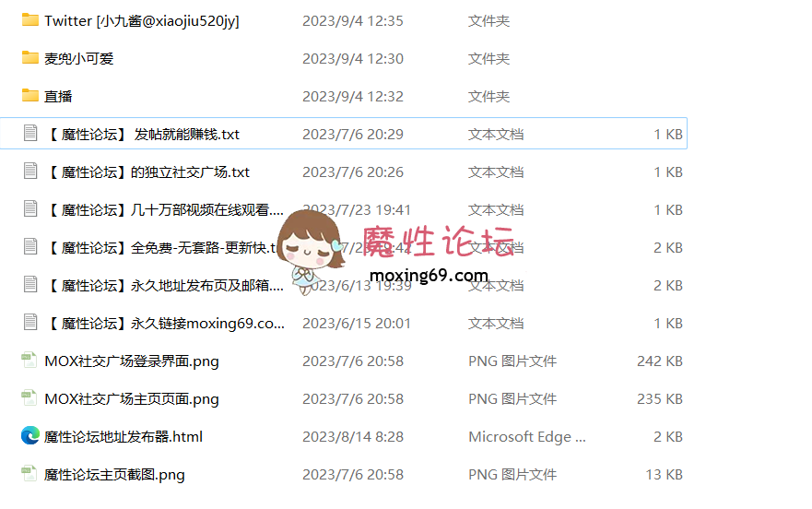Click the 242 KB size entry

pyautogui.click(x=660, y=361)
